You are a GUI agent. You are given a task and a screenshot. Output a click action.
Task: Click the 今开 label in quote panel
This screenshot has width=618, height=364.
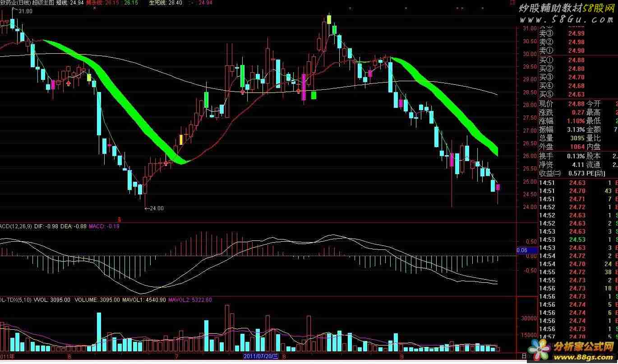tap(593, 104)
